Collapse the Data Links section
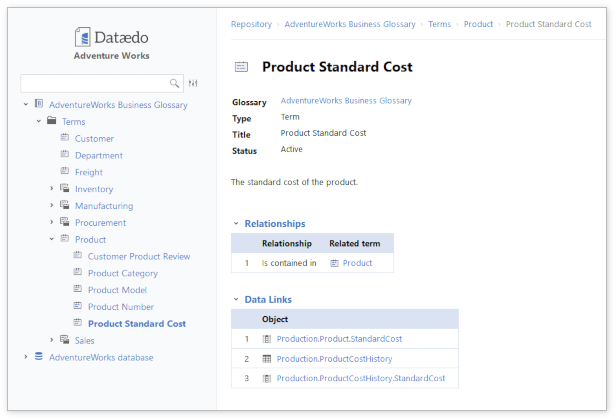 tap(236, 299)
